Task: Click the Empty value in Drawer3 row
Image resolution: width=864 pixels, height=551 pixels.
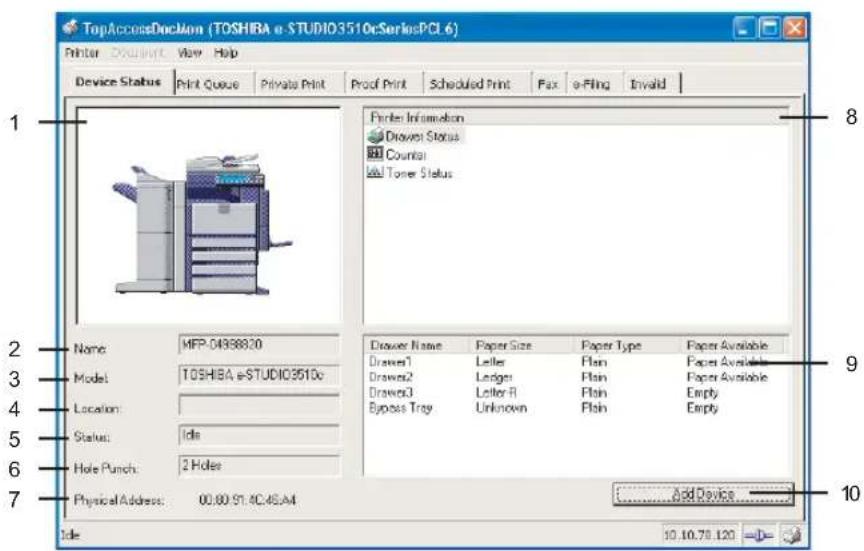Action: tap(702, 393)
